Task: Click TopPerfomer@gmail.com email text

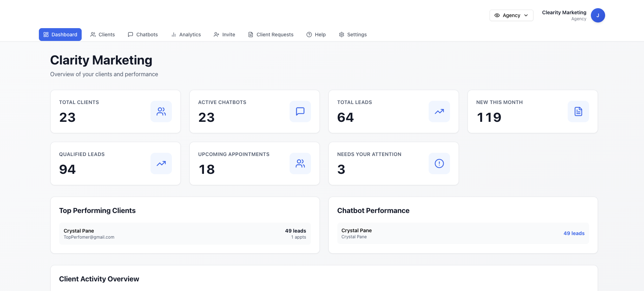Action: pos(89,237)
